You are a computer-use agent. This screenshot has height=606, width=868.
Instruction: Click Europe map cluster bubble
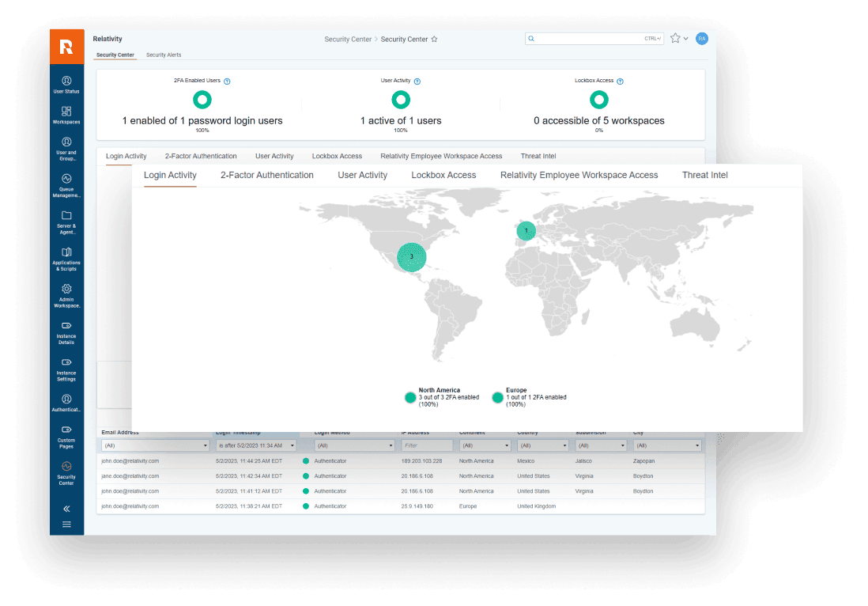pos(526,230)
